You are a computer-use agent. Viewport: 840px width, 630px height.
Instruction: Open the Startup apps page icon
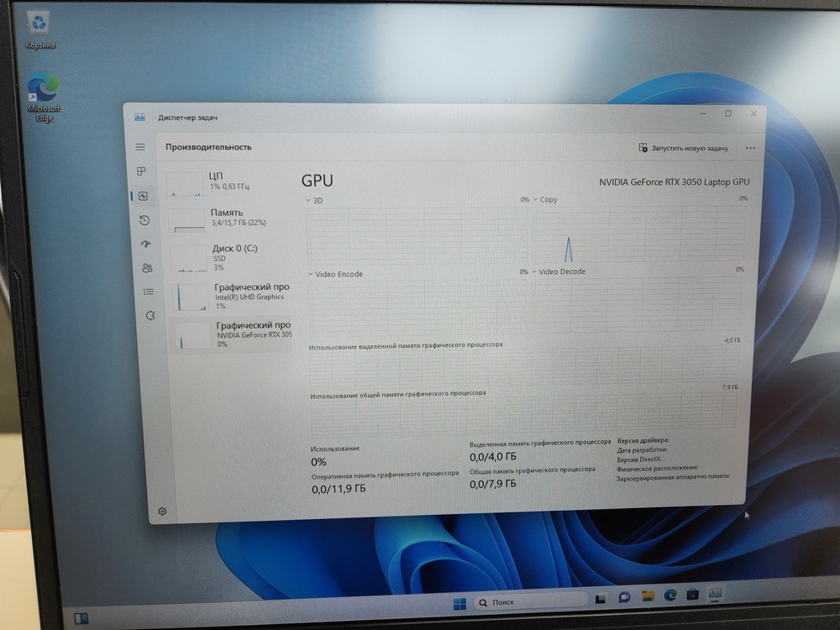point(145,244)
